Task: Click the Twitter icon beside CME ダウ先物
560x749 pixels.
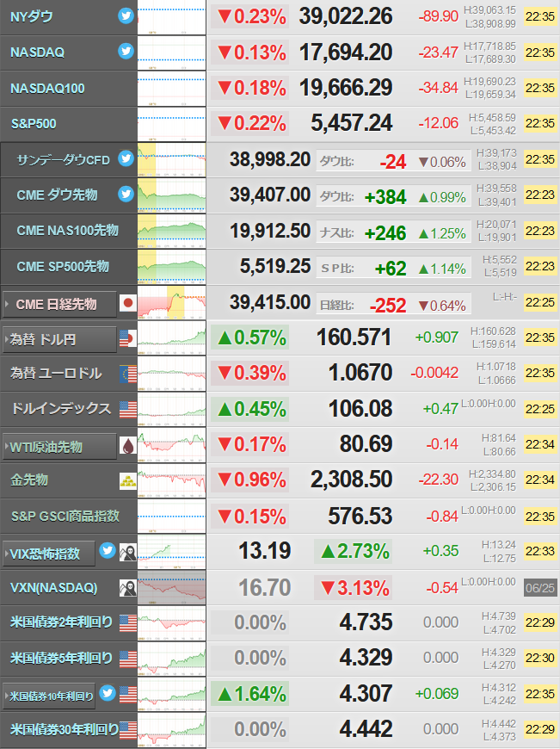Action: (x=126, y=194)
